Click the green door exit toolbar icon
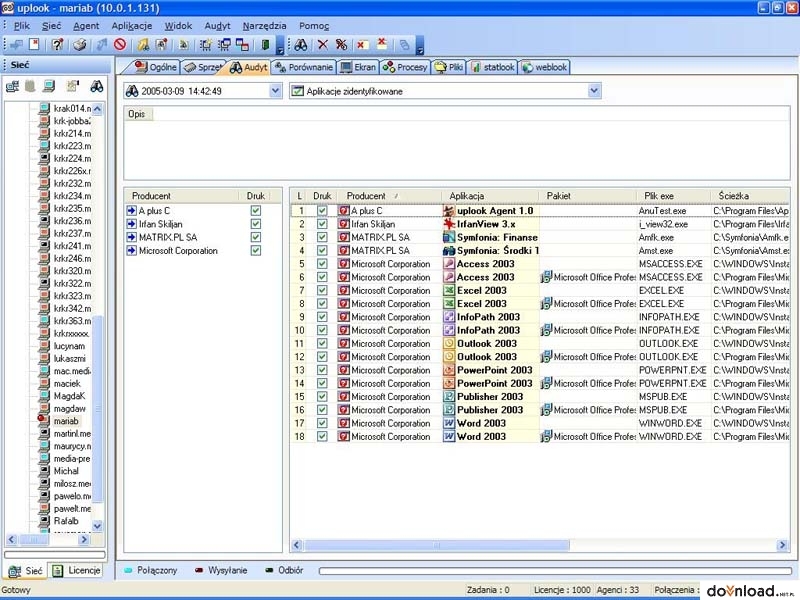The height and width of the screenshot is (600, 800). pos(265,45)
